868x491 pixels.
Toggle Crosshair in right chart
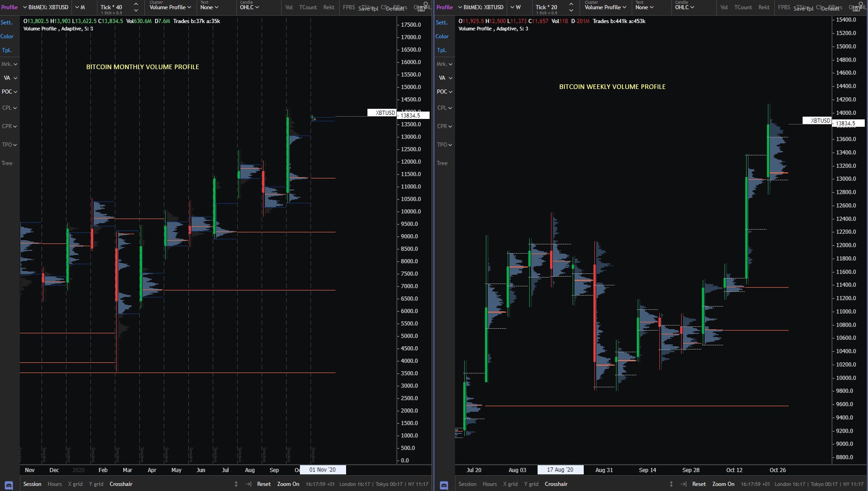(556, 484)
